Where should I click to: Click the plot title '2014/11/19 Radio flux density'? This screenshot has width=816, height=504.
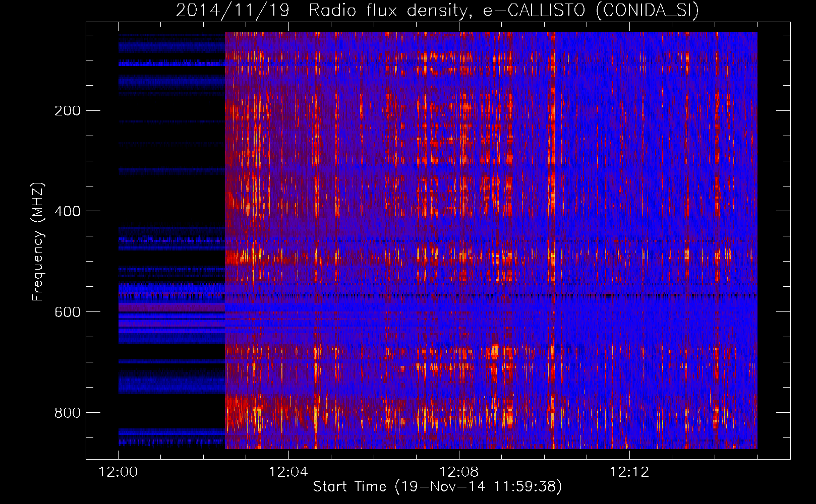[438, 10]
